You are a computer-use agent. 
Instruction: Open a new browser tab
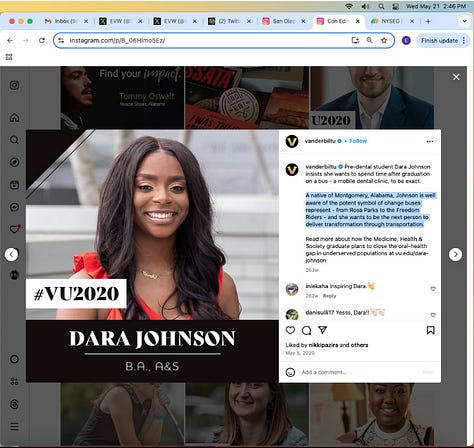click(x=428, y=21)
